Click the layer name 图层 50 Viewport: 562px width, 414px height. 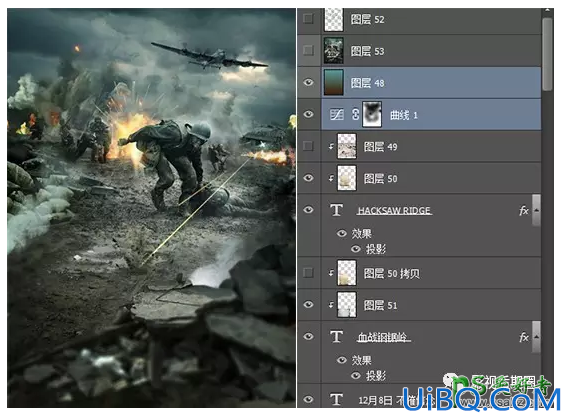pos(381,179)
